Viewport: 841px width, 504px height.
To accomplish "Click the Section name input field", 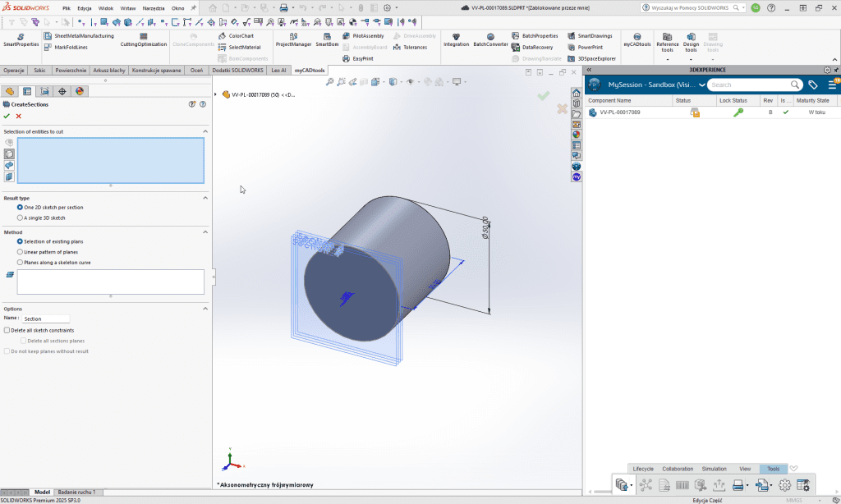I will 46,318.
